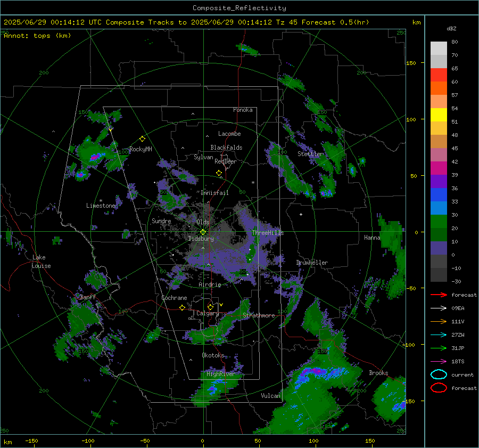The height and width of the screenshot is (448, 479).
Task: Click the Brooks town label
Action: tap(378, 373)
